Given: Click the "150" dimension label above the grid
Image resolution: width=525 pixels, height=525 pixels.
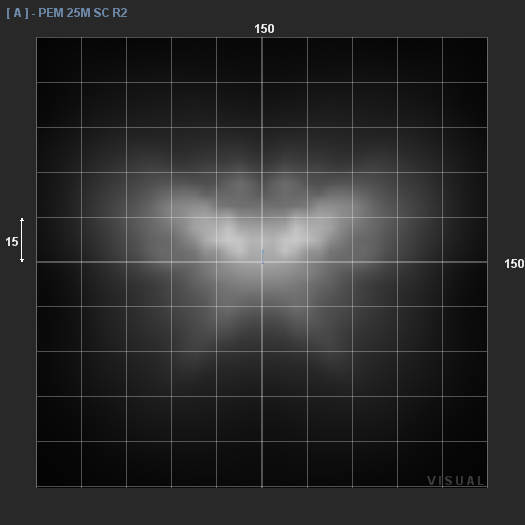Looking at the screenshot, I should 264,29.
